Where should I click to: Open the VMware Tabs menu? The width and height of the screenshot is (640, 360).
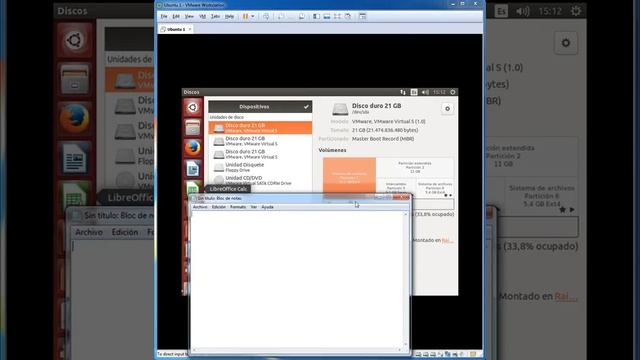[215, 16]
